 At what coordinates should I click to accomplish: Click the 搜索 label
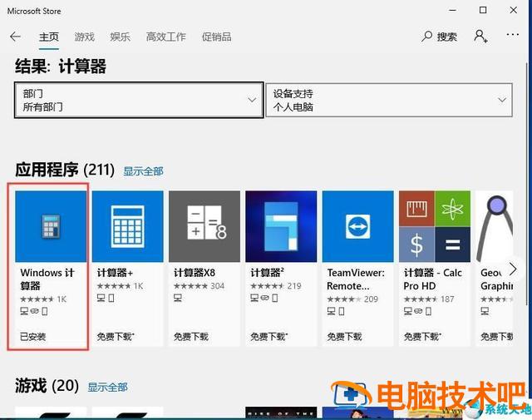click(447, 37)
